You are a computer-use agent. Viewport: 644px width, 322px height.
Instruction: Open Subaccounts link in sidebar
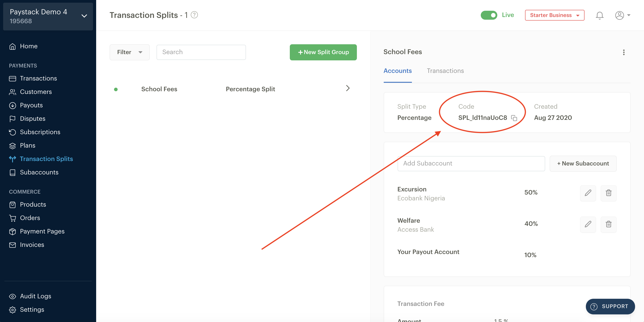[34, 172]
